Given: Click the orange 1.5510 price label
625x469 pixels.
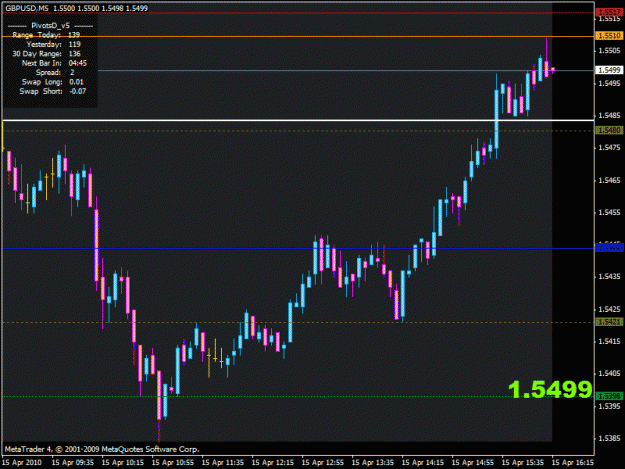Looking at the screenshot, I should click(x=609, y=36).
